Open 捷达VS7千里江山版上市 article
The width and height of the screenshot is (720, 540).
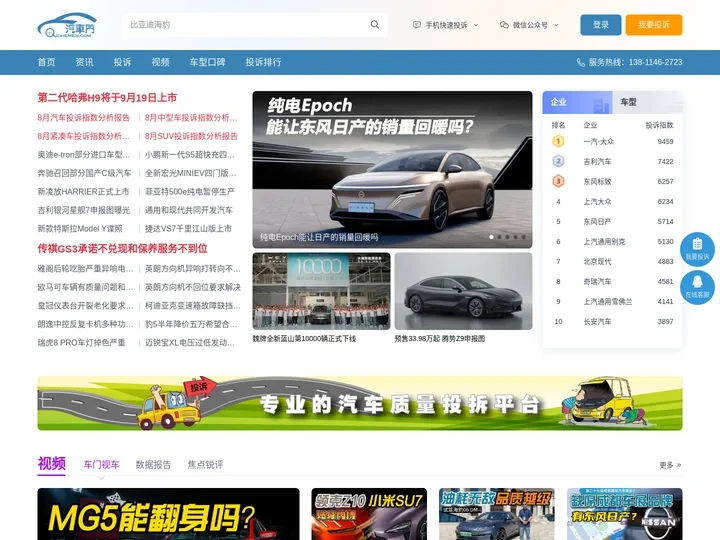coord(188,229)
